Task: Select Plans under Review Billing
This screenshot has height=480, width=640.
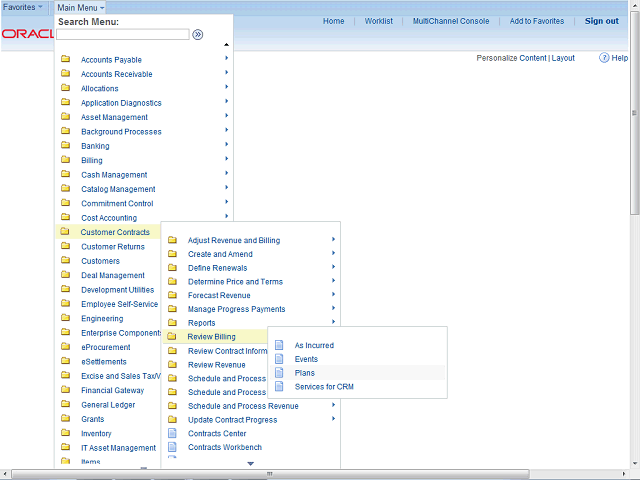Action: pyautogui.click(x=304, y=373)
